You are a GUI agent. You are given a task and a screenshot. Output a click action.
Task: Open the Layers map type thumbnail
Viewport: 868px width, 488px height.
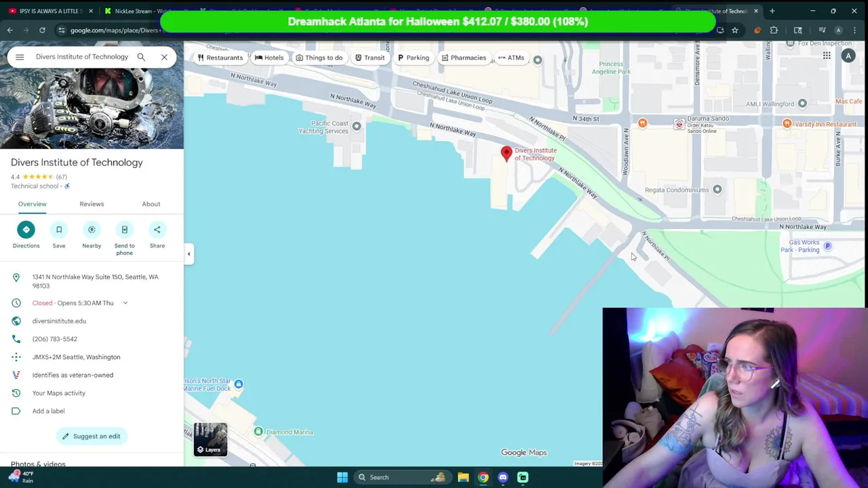point(211,439)
